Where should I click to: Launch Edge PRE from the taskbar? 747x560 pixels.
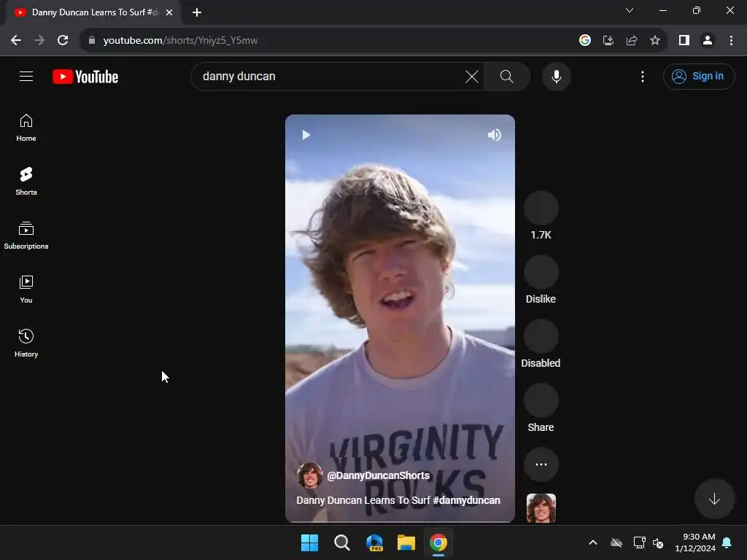tap(374, 542)
